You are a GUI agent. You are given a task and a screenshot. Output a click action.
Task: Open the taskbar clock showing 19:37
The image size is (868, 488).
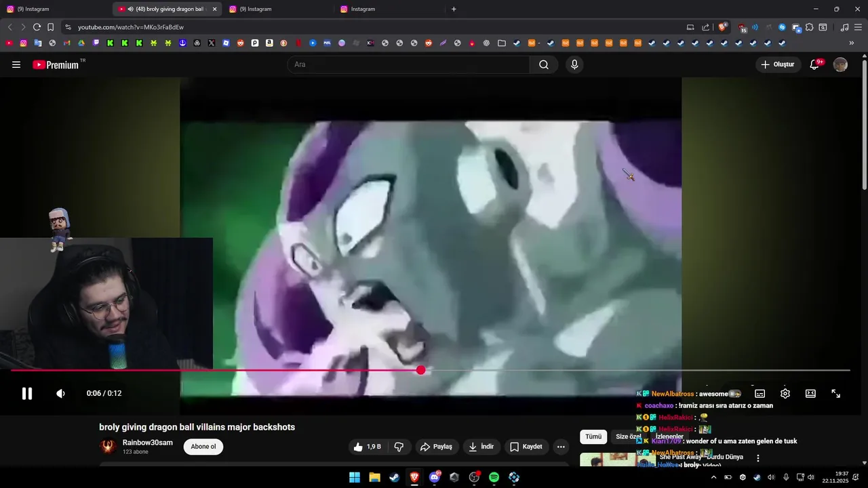point(835,477)
